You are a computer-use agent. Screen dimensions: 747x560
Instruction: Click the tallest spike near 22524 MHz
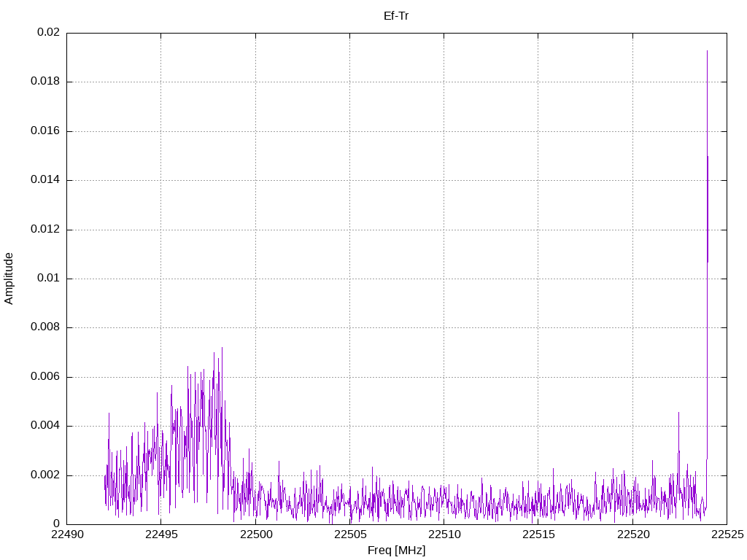coord(707,52)
